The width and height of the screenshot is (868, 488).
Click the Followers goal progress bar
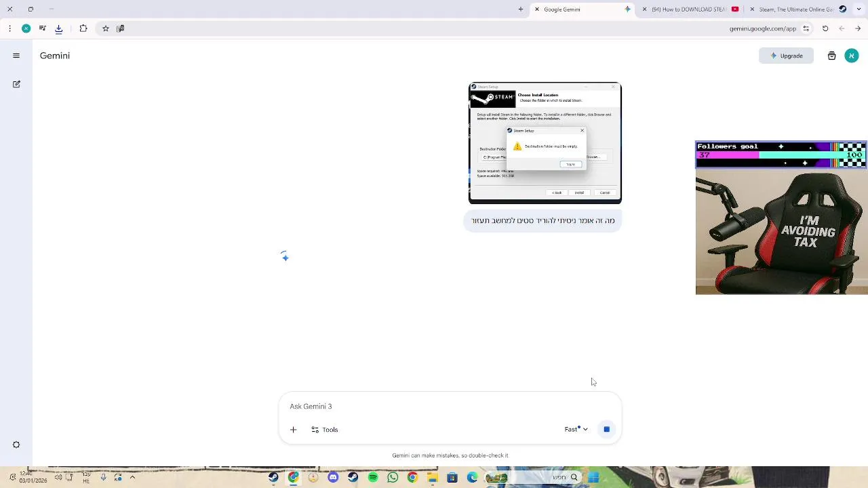click(781, 155)
